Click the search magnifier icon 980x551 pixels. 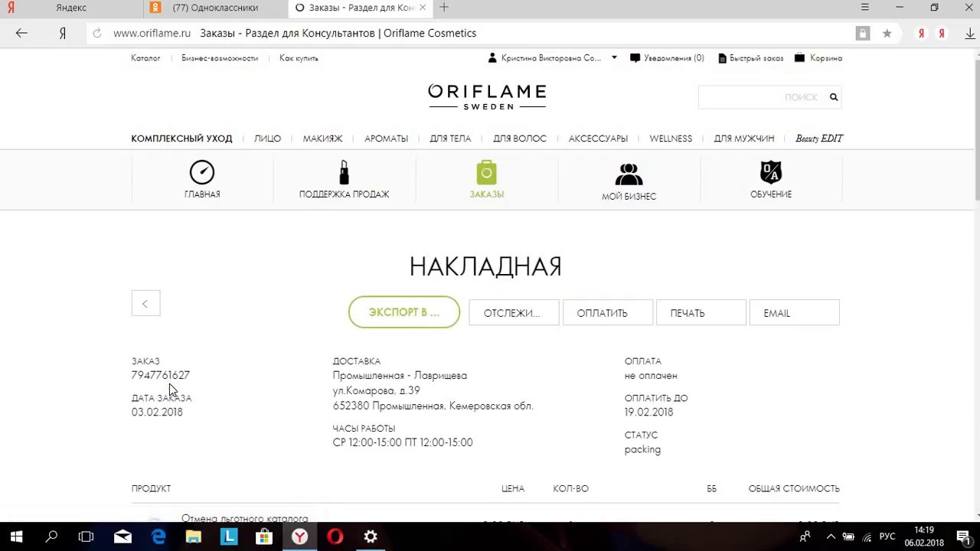[834, 97]
